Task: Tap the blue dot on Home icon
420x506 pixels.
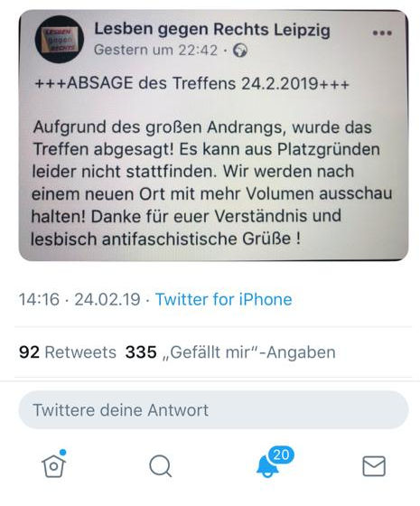Action: point(62,452)
